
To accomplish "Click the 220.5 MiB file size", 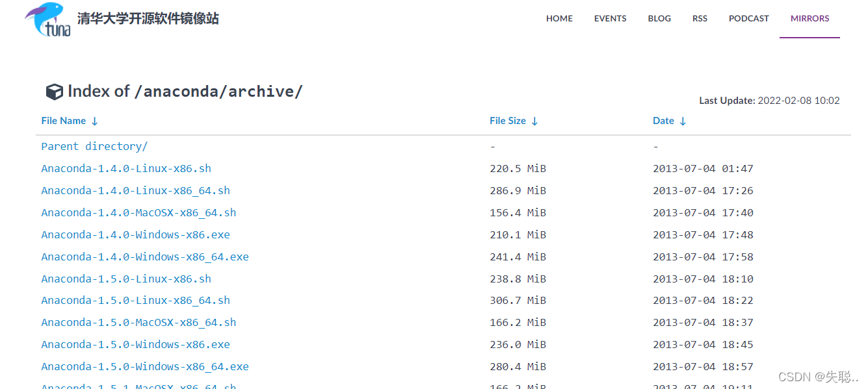I will (518, 168).
